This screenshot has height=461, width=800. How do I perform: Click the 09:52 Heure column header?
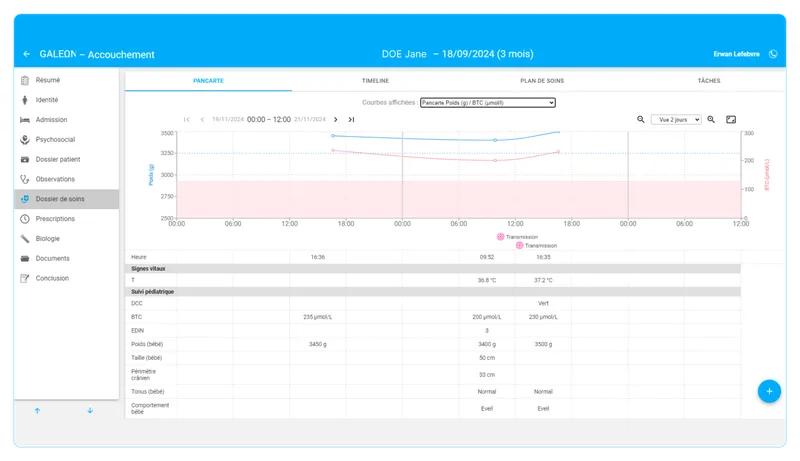pyautogui.click(x=487, y=257)
